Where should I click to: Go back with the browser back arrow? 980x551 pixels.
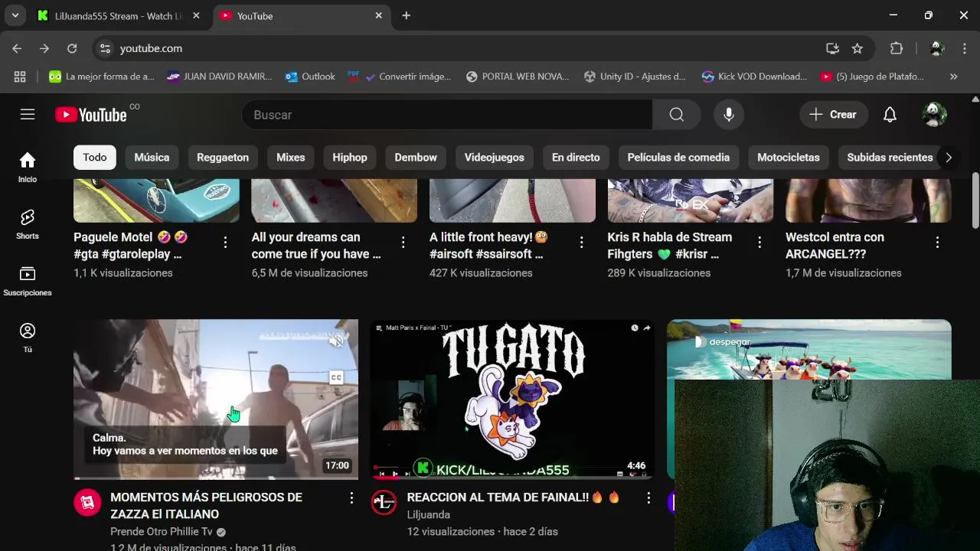pyautogui.click(x=17, y=48)
